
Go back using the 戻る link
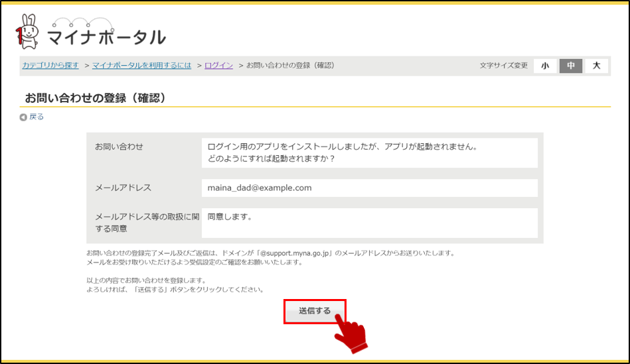click(37, 117)
